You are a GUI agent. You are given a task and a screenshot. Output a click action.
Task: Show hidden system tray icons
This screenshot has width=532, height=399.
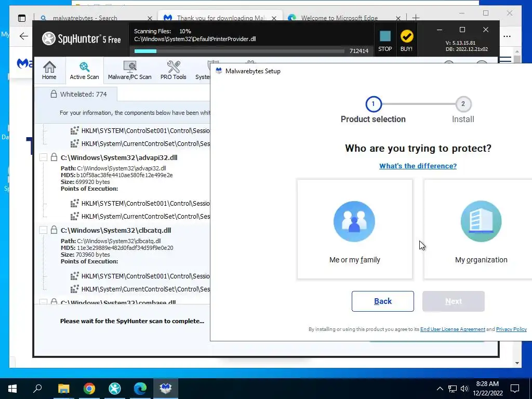pos(440,389)
